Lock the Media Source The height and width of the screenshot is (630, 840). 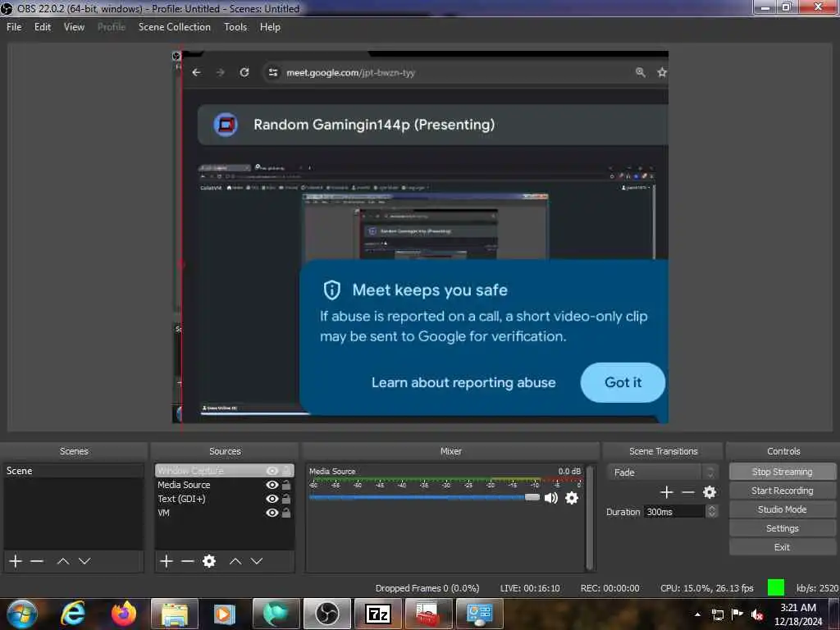click(286, 485)
